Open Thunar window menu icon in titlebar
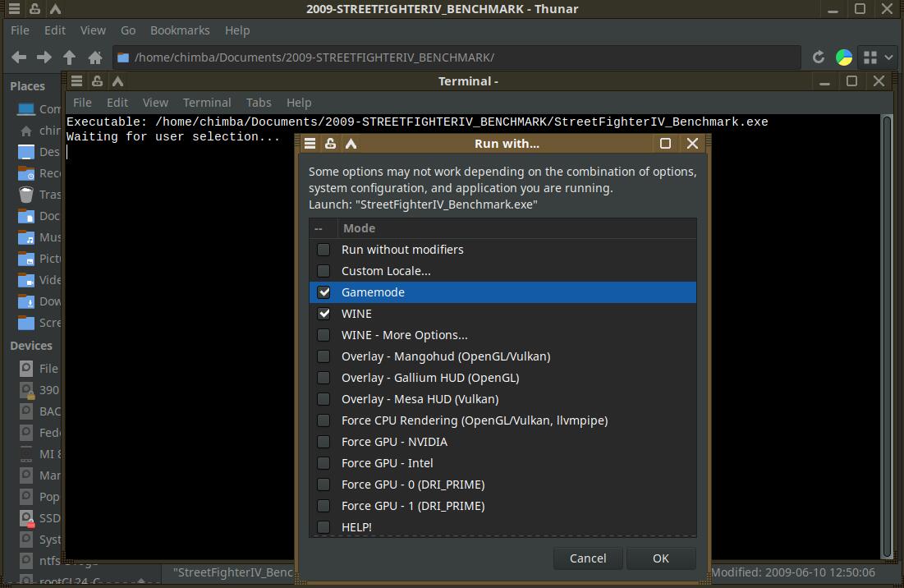This screenshot has height=588, width=904. point(14,9)
